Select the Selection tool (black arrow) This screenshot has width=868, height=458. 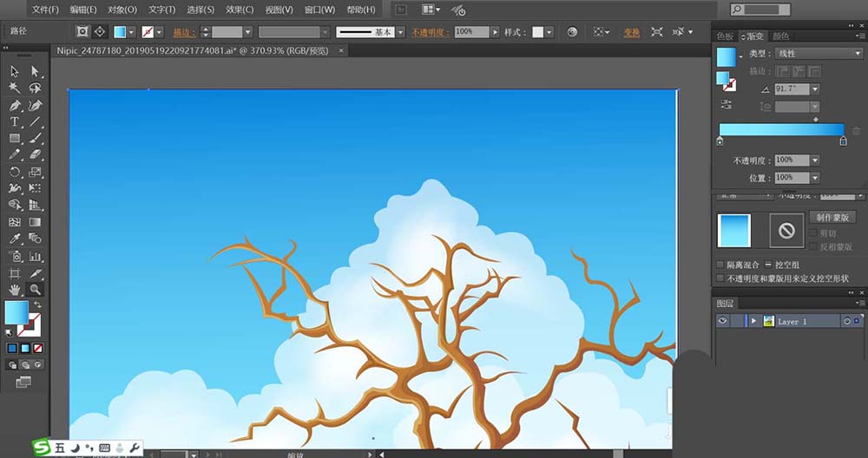(x=15, y=71)
